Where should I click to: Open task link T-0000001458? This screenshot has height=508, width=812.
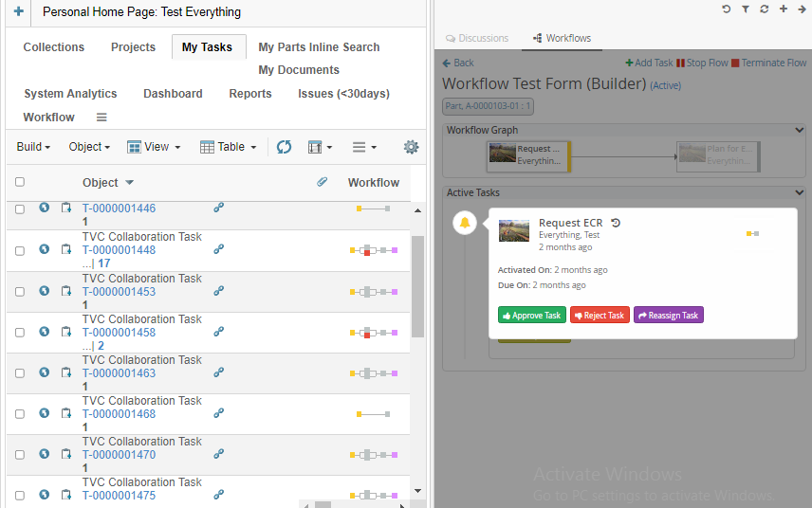(x=119, y=333)
